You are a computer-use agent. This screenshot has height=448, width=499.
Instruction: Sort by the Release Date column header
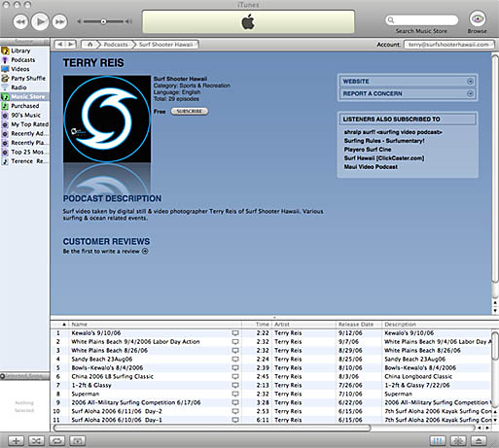click(359, 325)
